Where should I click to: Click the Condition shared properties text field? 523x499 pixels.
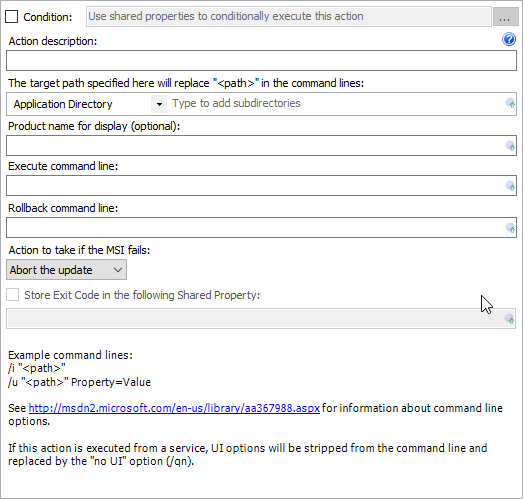[289, 16]
